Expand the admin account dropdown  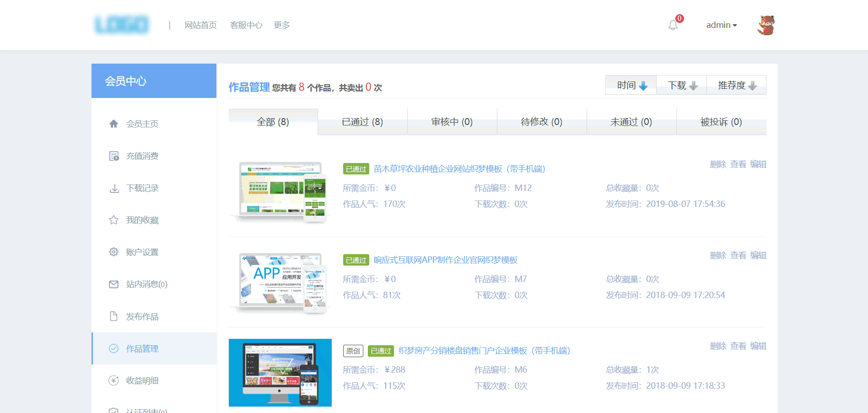[x=721, y=25]
